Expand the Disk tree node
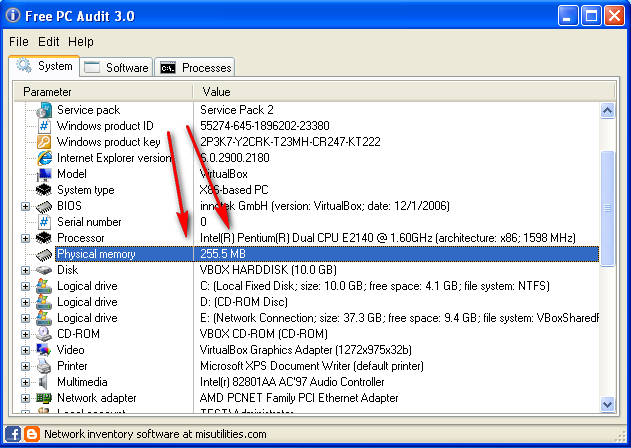The width and height of the screenshot is (631, 448). (25, 270)
